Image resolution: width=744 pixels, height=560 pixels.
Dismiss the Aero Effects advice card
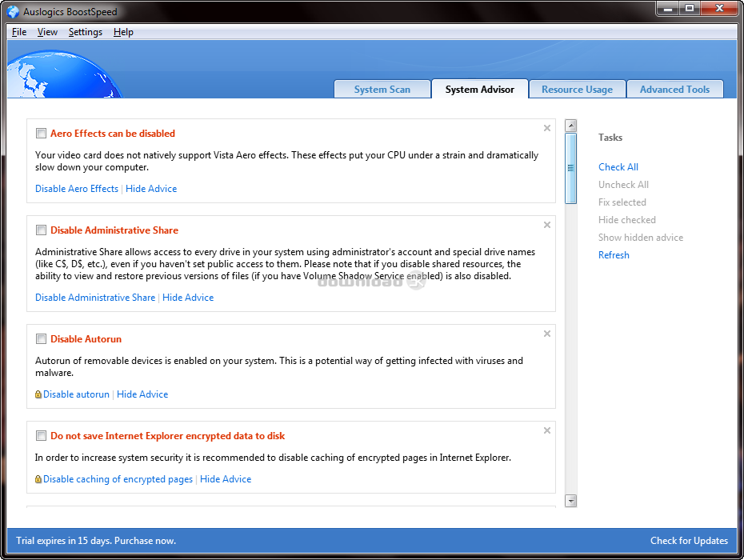tap(547, 128)
